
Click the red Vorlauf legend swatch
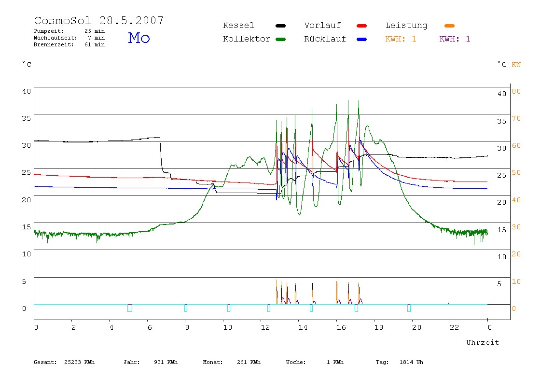pos(362,26)
